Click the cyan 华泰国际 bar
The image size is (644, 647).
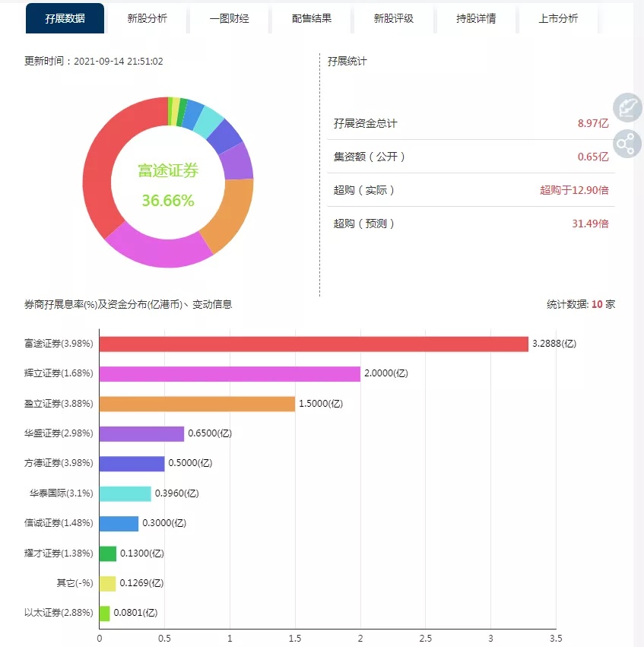click(125, 494)
